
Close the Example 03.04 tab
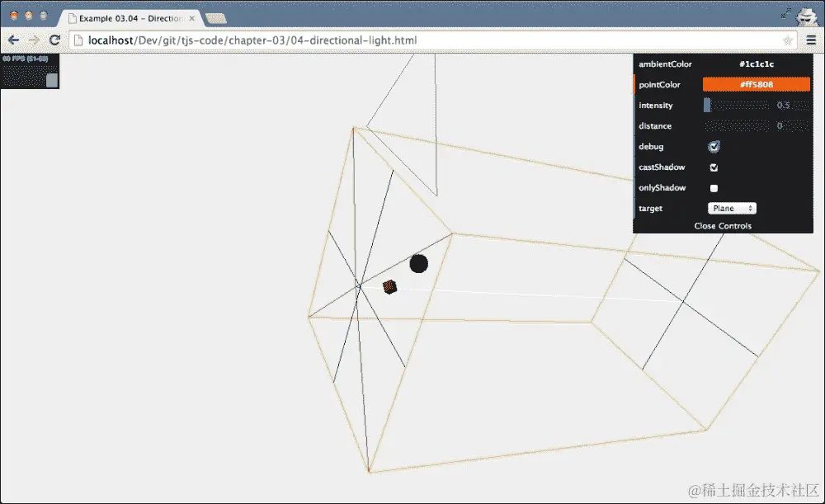pos(192,18)
